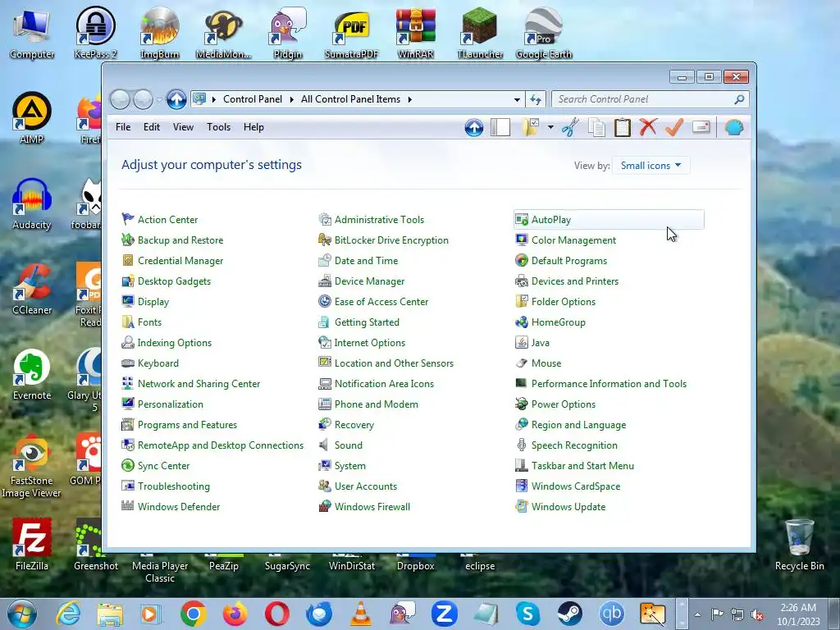Click the Copy toolbar icon
This screenshot has height=630, width=840.
pos(596,127)
